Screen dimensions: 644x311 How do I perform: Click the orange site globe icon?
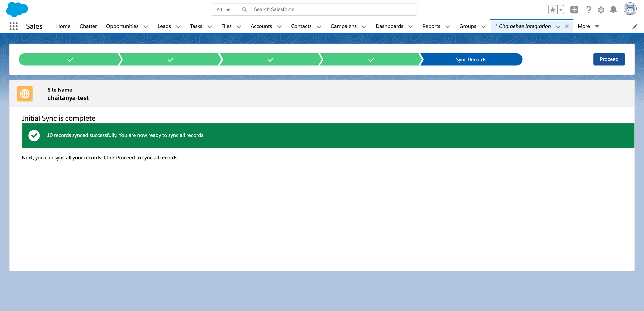[x=25, y=94]
